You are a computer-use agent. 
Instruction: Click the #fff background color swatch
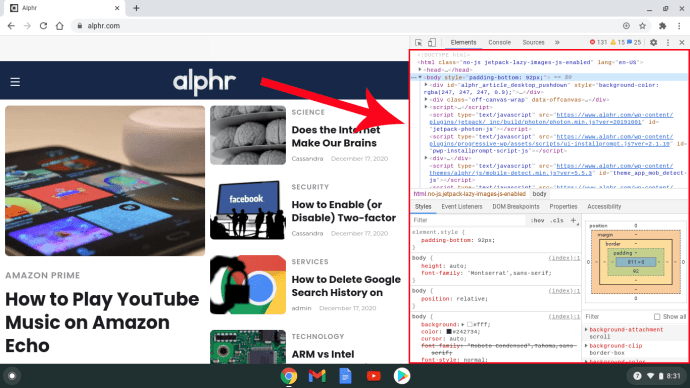(x=470, y=325)
